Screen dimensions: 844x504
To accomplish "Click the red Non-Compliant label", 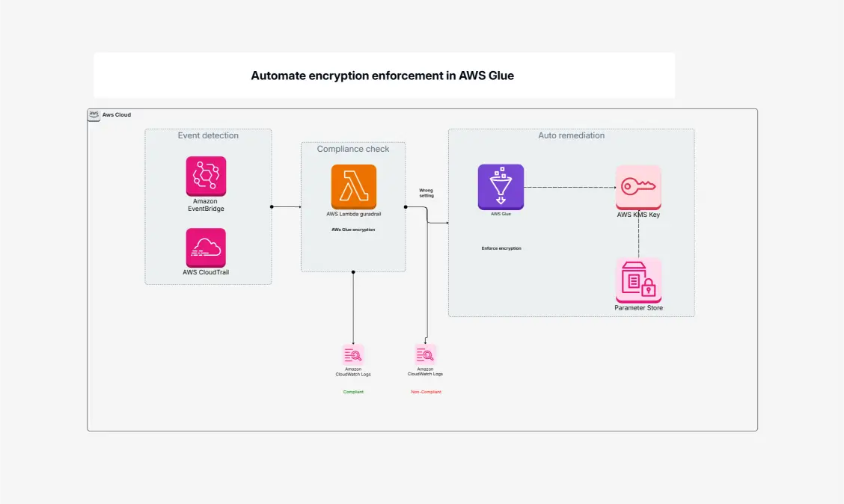I will pos(425,391).
